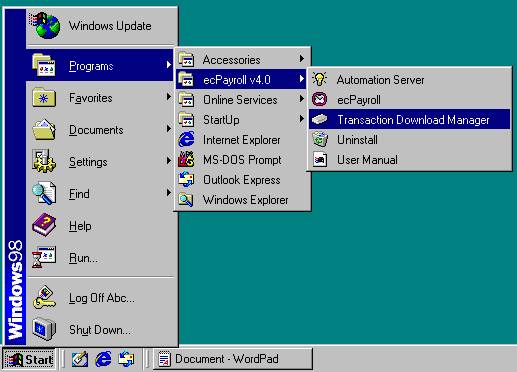Click the StartUp folder icon
The image size is (517, 372).
(186, 119)
